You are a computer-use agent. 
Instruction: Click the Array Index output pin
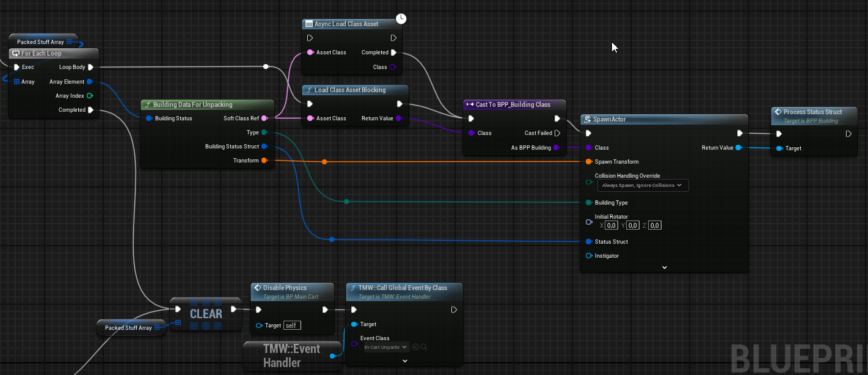tap(90, 96)
